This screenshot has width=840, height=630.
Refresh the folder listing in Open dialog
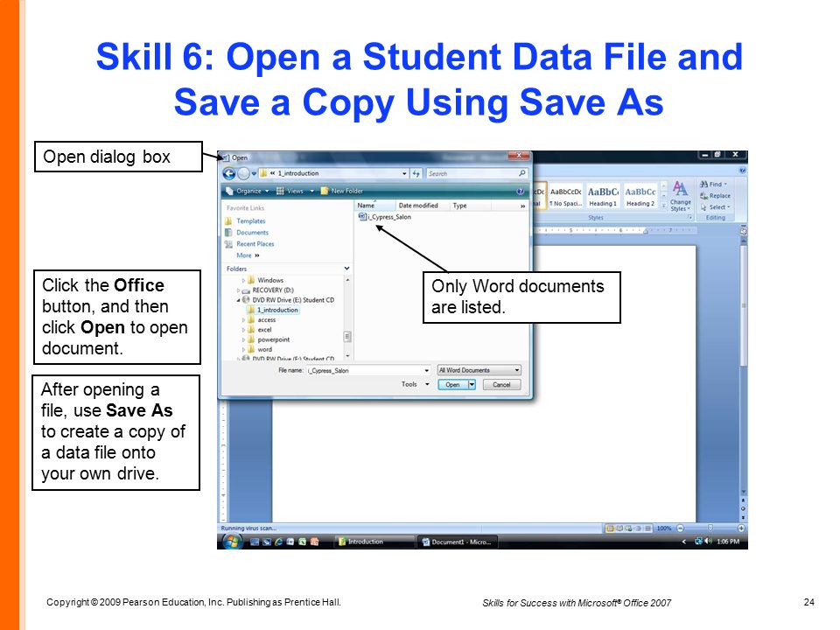pyautogui.click(x=416, y=173)
